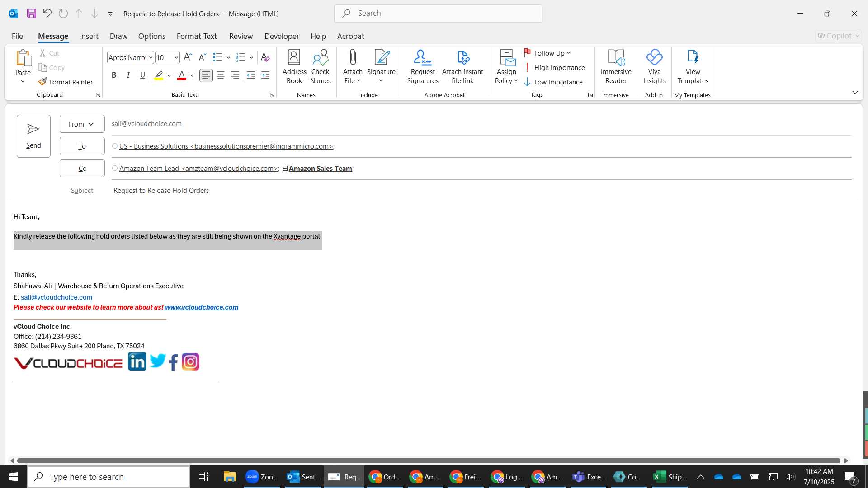Click the LinkedIn icon in signature

click(137, 361)
